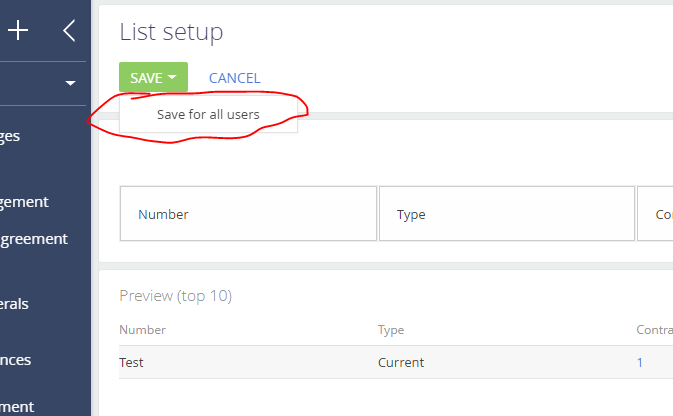Click the plus icon in sidebar
The height and width of the screenshot is (416, 673).
pos(18,30)
